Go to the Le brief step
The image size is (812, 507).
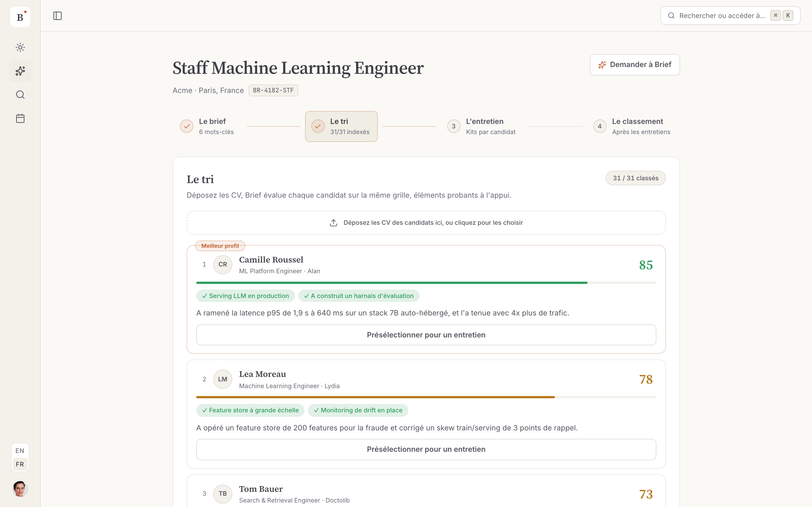pos(207,126)
